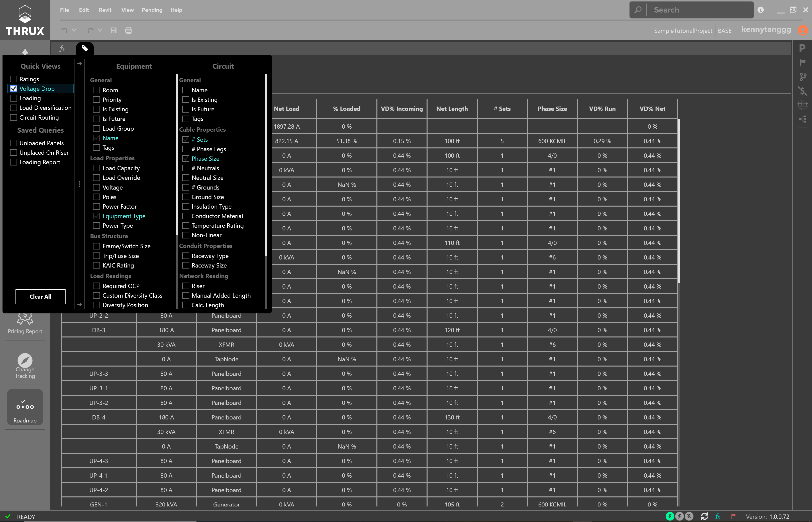Switch to the fx formula tab

pyautogui.click(x=62, y=48)
